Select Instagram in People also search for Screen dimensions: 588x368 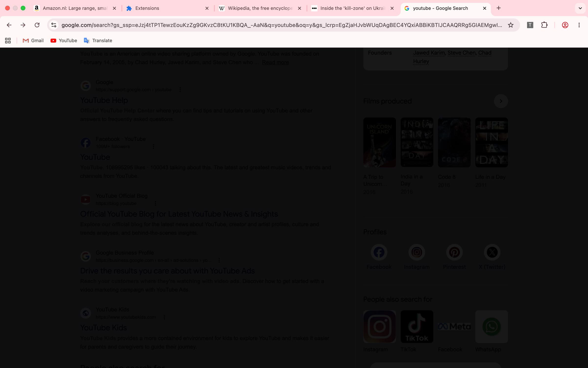coord(380,327)
